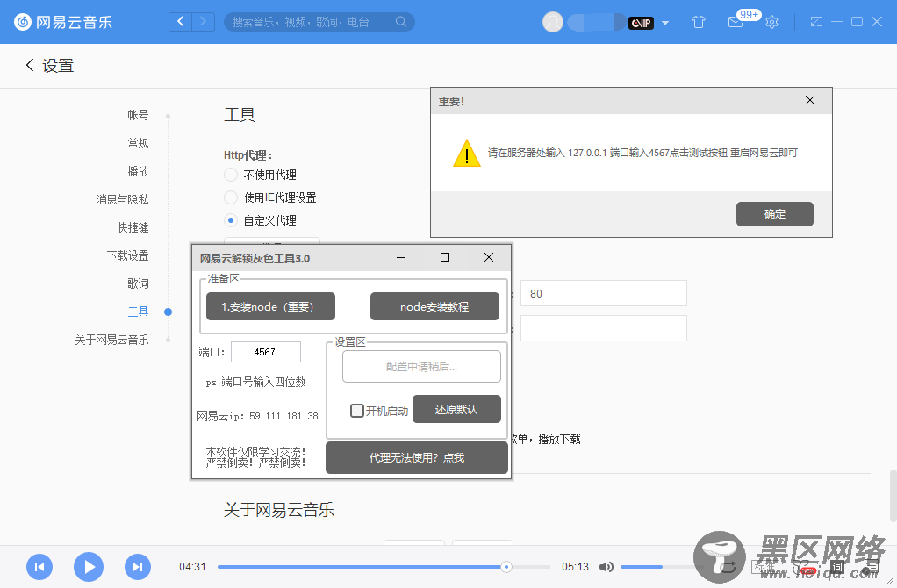Click the yellow warning triangle icon

coord(467,154)
